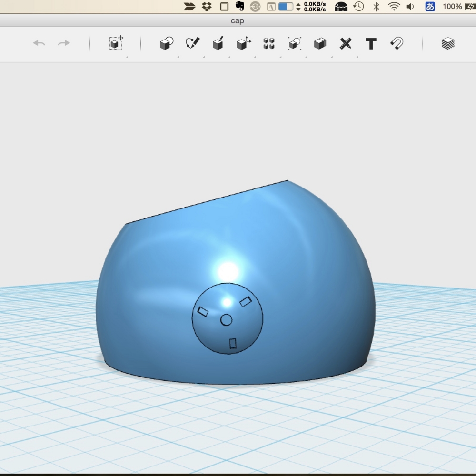Select the Measure tool with crossed rulers
This screenshot has width=476, height=476.
pos(346,43)
